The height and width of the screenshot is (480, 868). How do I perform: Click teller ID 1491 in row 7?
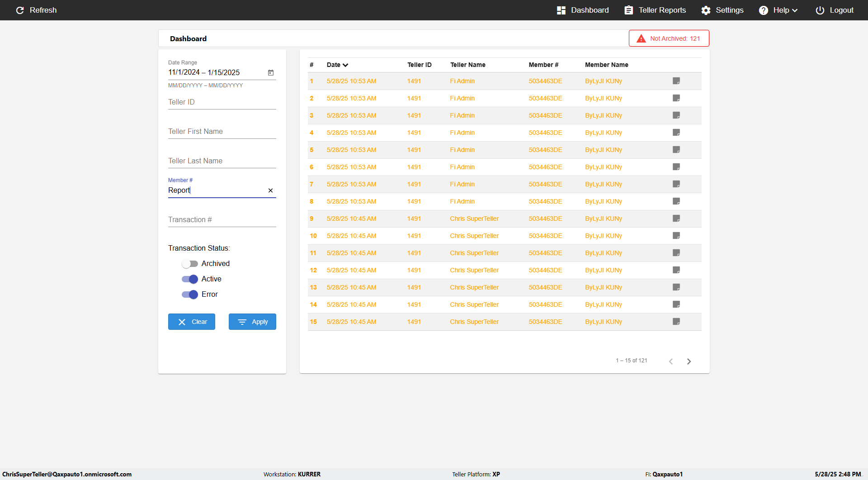point(414,184)
